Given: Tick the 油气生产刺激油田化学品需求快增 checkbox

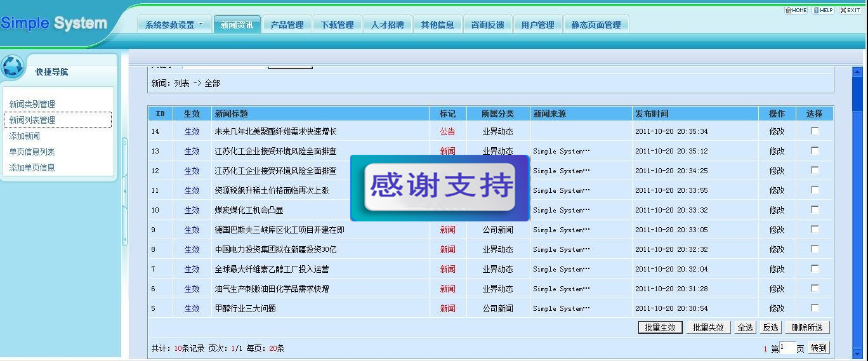Looking at the screenshot, I should 815,288.
